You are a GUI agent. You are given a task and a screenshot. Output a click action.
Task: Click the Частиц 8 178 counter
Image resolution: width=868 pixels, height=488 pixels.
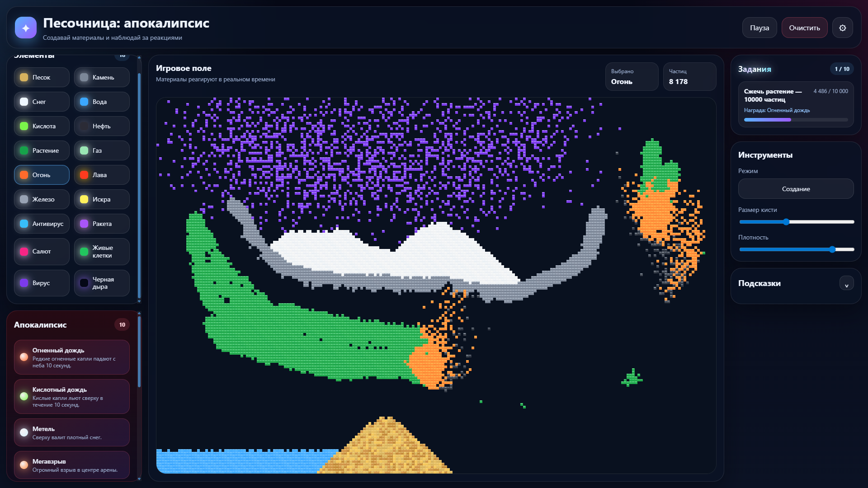[x=689, y=77]
